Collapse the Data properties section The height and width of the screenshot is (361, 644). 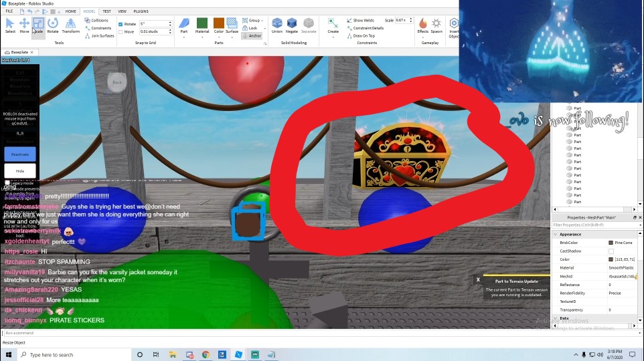tap(555, 318)
